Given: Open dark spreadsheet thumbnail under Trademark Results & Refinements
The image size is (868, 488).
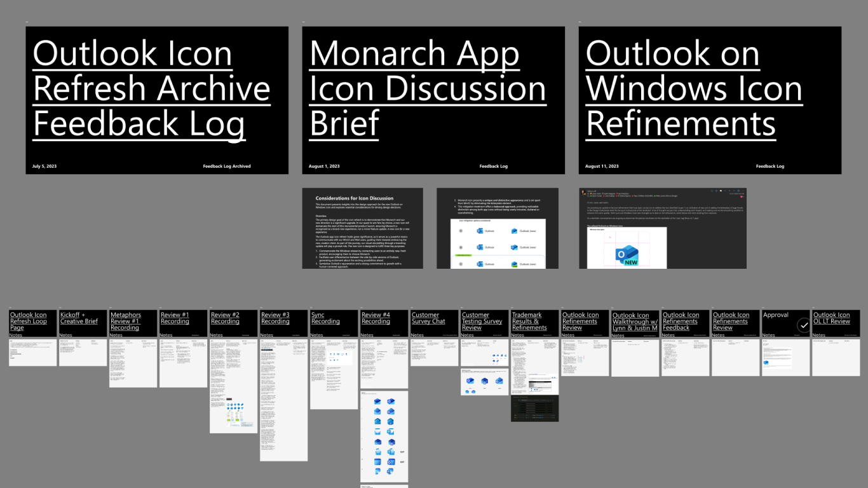Looking at the screenshot, I should (x=534, y=408).
